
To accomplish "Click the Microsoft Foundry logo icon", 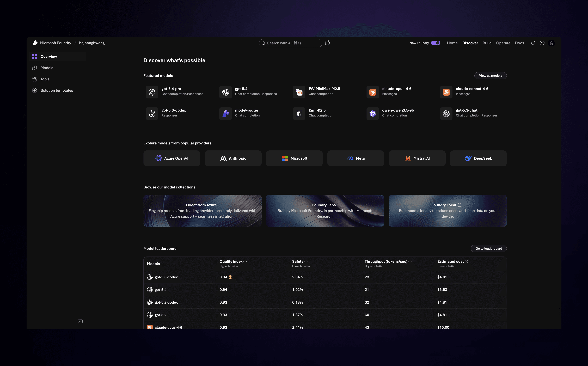I will 35,43.
